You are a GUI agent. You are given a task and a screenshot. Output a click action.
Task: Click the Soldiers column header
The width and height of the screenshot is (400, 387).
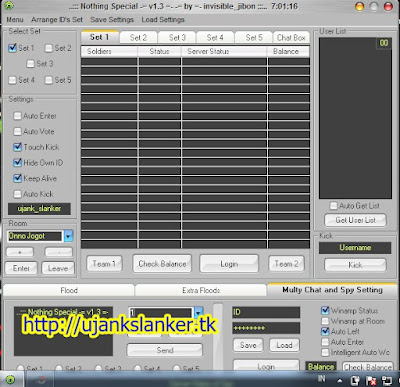pos(109,51)
